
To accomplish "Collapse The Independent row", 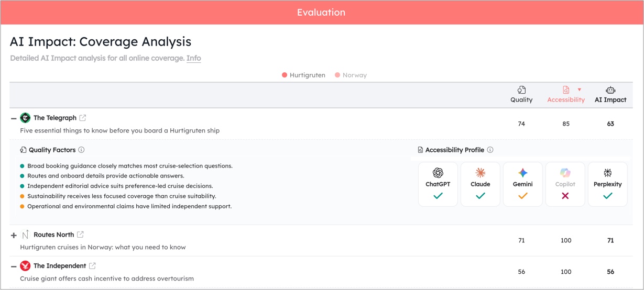I will [x=14, y=267].
